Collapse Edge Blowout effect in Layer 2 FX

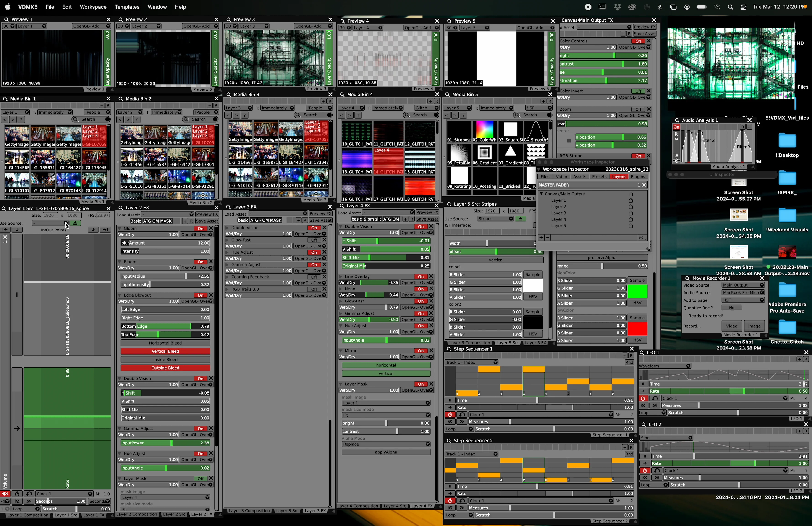point(119,295)
